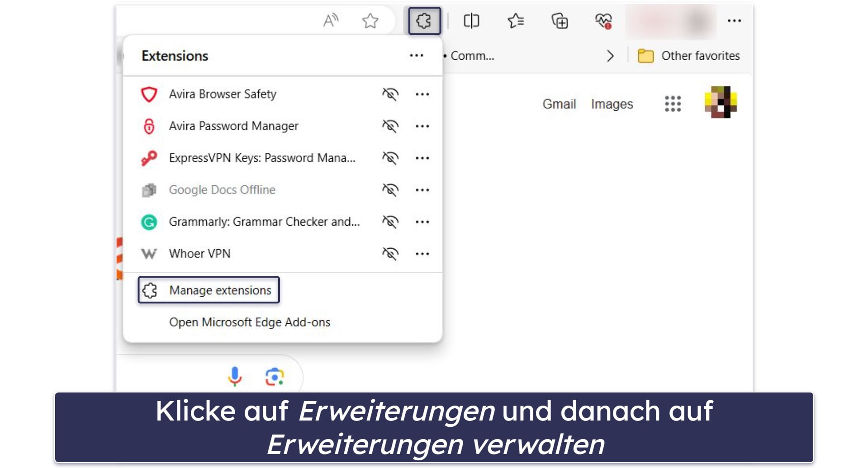This screenshot has height=468, width=868.
Task: Open Gmail link on Google page
Action: [x=559, y=104]
